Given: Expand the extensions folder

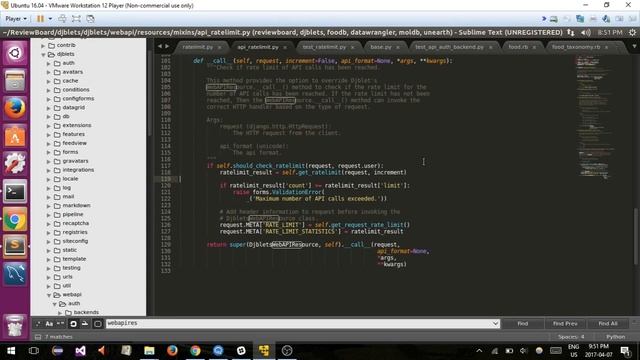Looking at the screenshot, I should [x=49, y=126].
